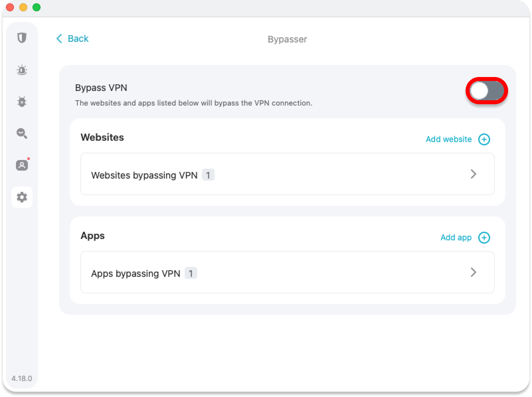
Task: Click the Add website link text
Action: tap(449, 139)
